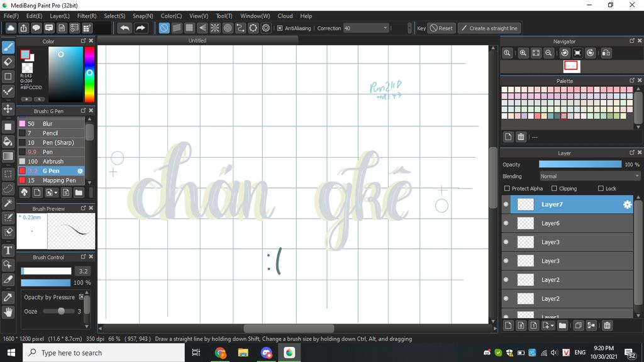Click the brush size value field 3.2
The width and height of the screenshot is (644, 362).
point(84,271)
